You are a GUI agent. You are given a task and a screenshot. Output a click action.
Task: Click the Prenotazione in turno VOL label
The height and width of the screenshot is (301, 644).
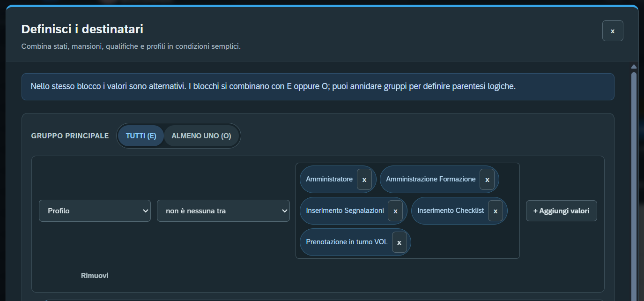[347, 242]
